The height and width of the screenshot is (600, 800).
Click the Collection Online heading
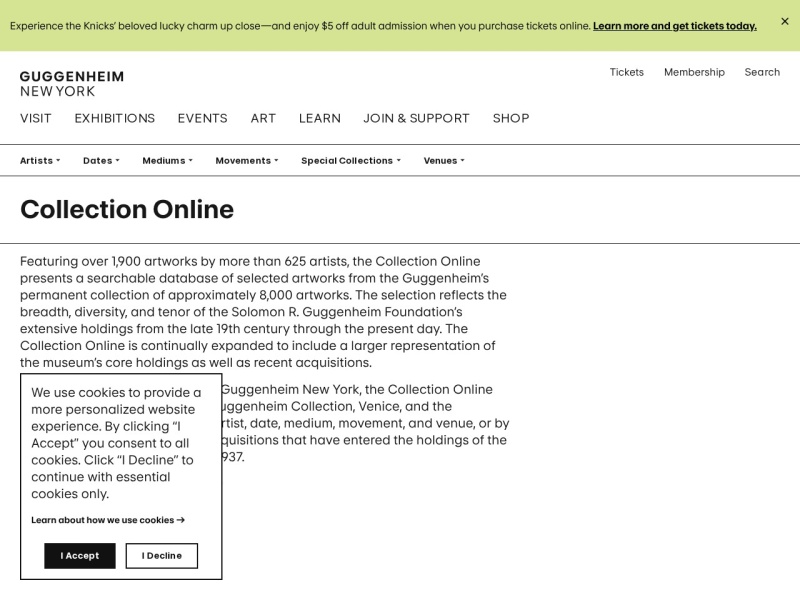tap(127, 209)
